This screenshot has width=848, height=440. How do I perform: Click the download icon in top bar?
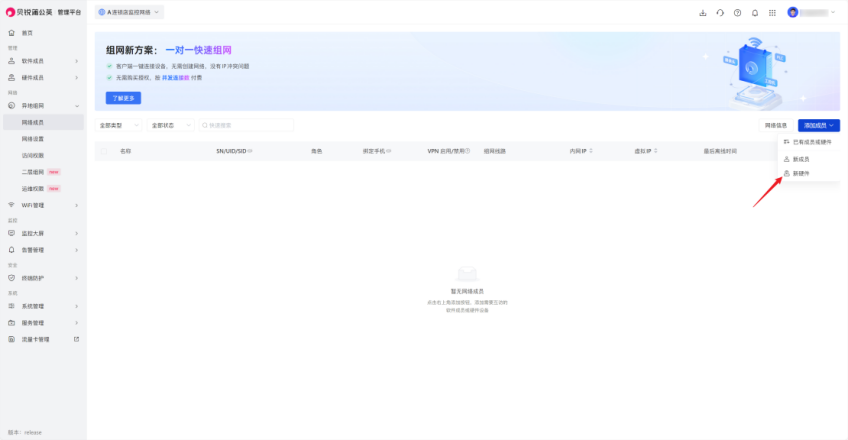(703, 12)
